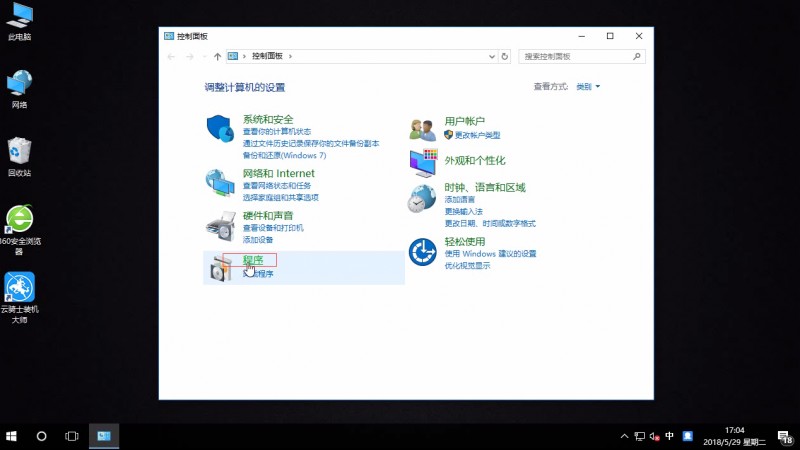Open recent locations dropdown arrow
This screenshot has height=450, width=800.
tap(204, 57)
